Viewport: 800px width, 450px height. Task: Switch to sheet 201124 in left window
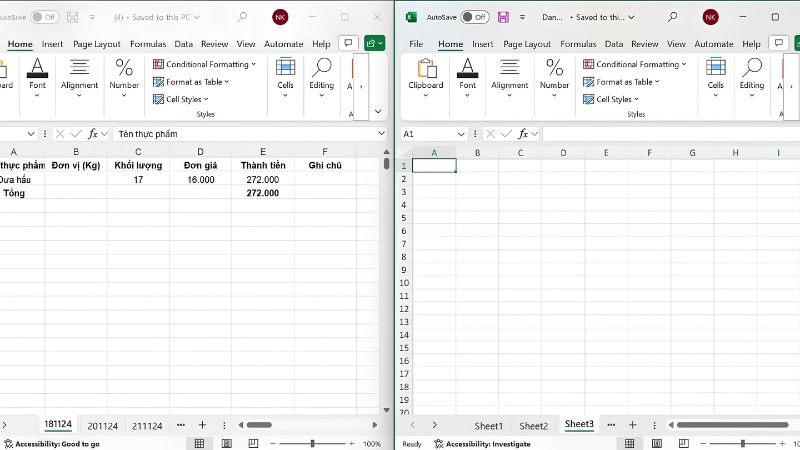(x=103, y=426)
